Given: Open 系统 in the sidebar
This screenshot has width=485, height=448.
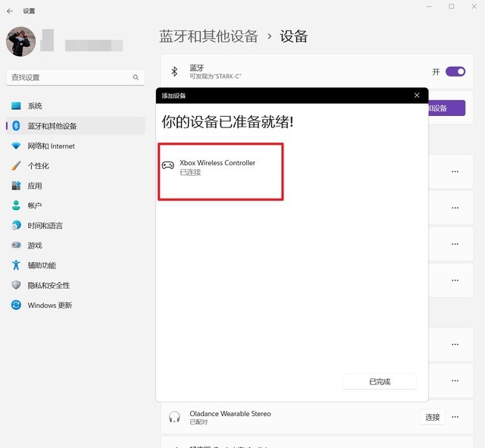Looking at the screenshot, I should coord(76,106).
